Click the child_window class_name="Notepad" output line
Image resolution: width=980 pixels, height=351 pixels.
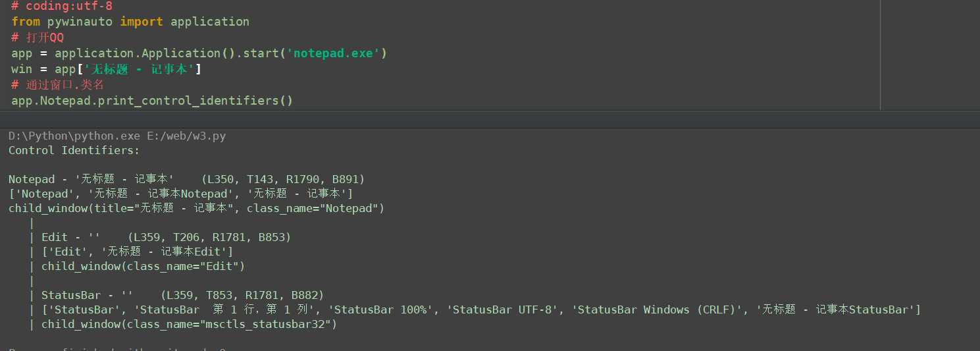196,208
